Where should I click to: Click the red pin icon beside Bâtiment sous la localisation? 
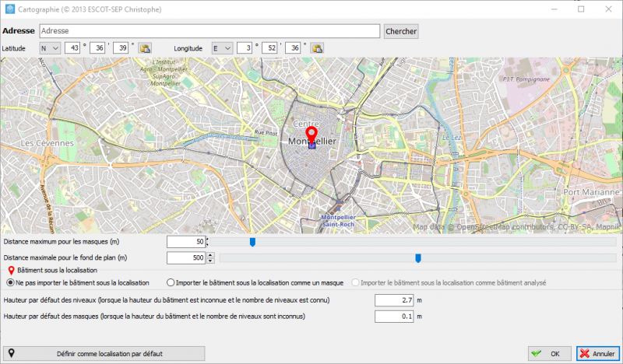(x=10, y=269)
